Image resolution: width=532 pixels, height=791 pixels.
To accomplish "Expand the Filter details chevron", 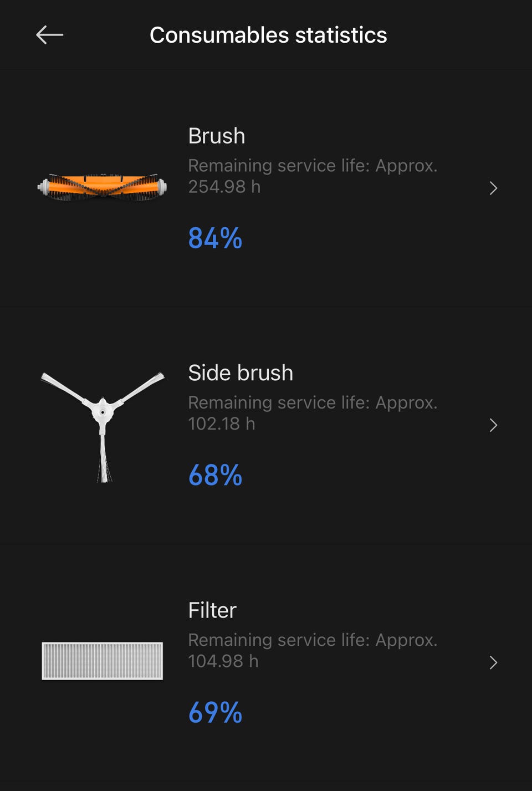I will pyautogui.click(x=493, y=662).
